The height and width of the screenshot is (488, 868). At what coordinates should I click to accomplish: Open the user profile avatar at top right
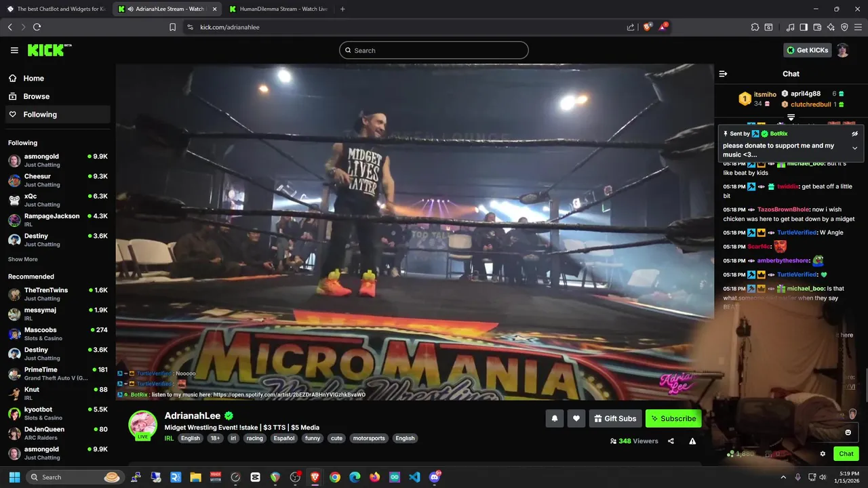tap(842, 50)
